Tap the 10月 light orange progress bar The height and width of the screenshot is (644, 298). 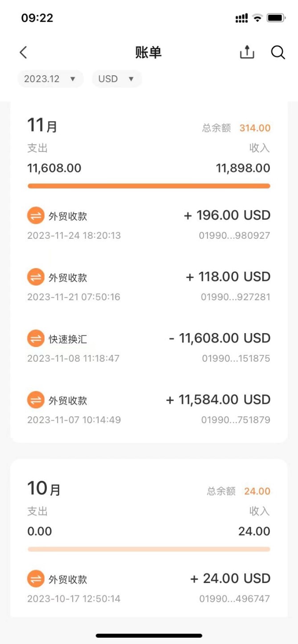coord(149,549)
